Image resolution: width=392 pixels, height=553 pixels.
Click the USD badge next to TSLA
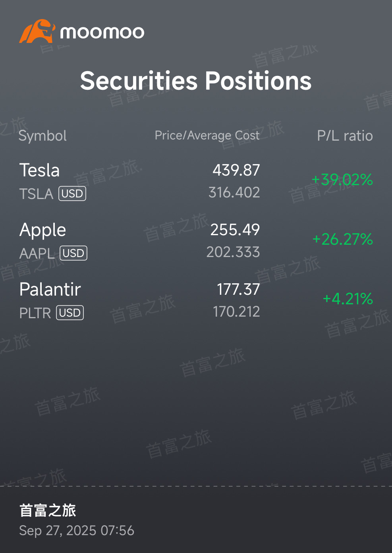[x=72, y=193]
